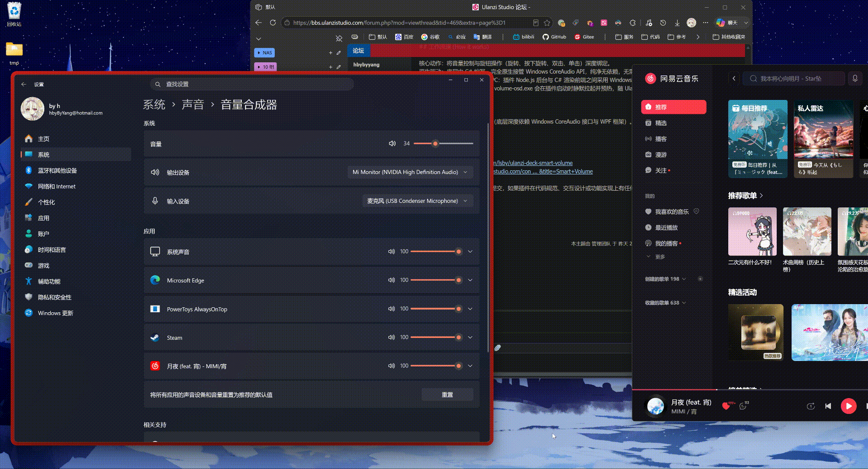The height and width of the screenshot is (469, 868).
Task: Adjust the master 音量 slider
Action: click(x=443, y=144)
